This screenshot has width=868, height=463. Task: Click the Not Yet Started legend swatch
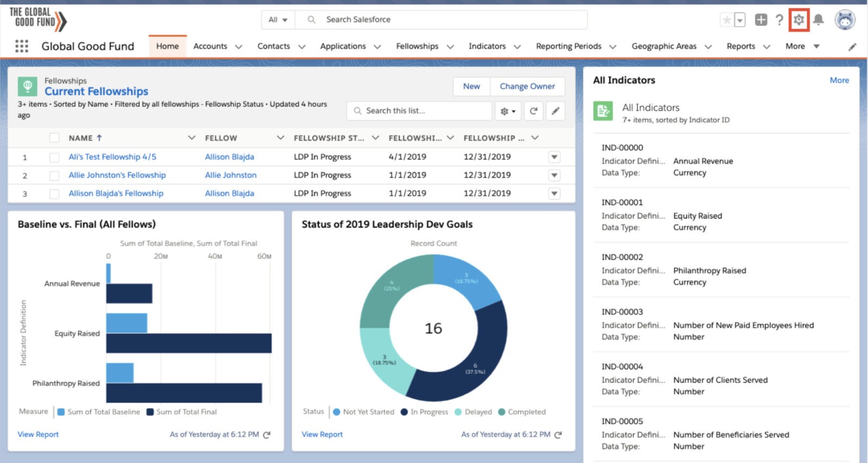(336, 412)
